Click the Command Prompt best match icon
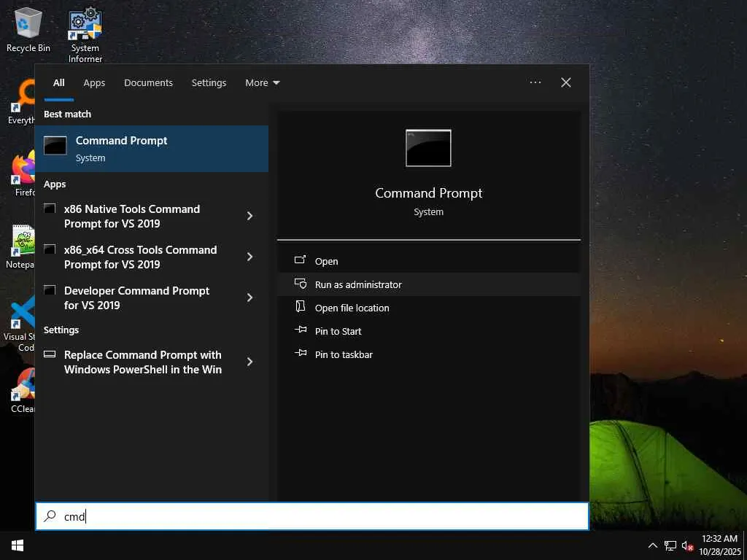The height and width of the screenshot is (560, 747). (x=55, y=146)
